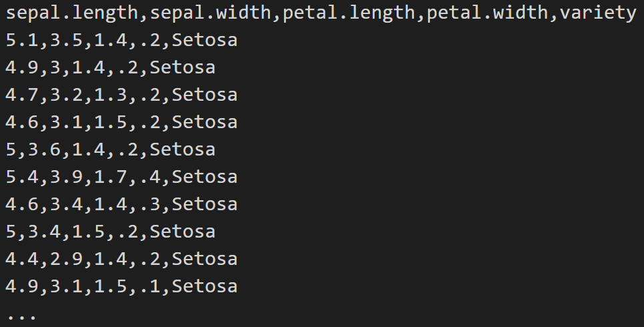Click the value 1.3 in the 4.7 row
Image resolution: width=644 pixels, height=327 pixels.
click(x=111, y=95)
